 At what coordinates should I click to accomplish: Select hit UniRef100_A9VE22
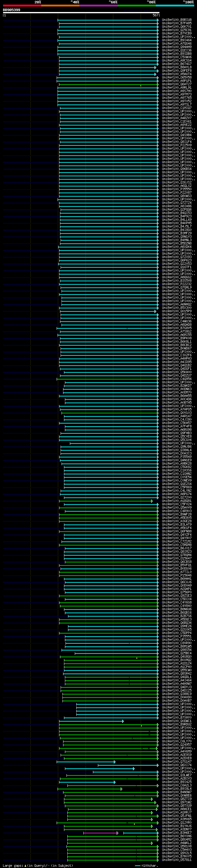[176, 125]
